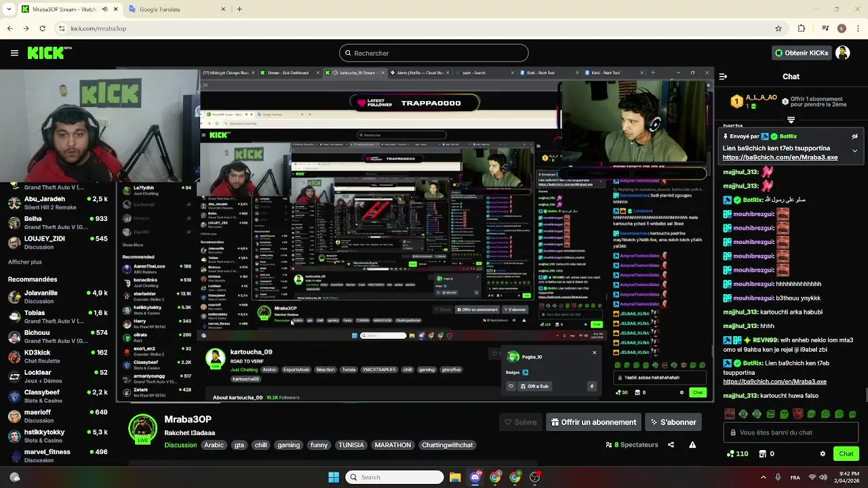868x488 pixels.
Task: Select the gta tag
Action: pyautogui.click(x=239, y=445)
